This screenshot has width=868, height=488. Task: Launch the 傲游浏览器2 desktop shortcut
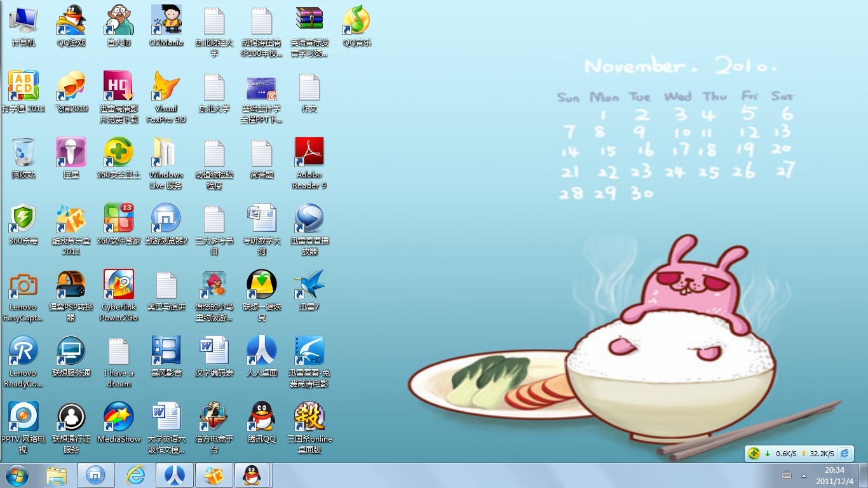(x=166, y=224)
